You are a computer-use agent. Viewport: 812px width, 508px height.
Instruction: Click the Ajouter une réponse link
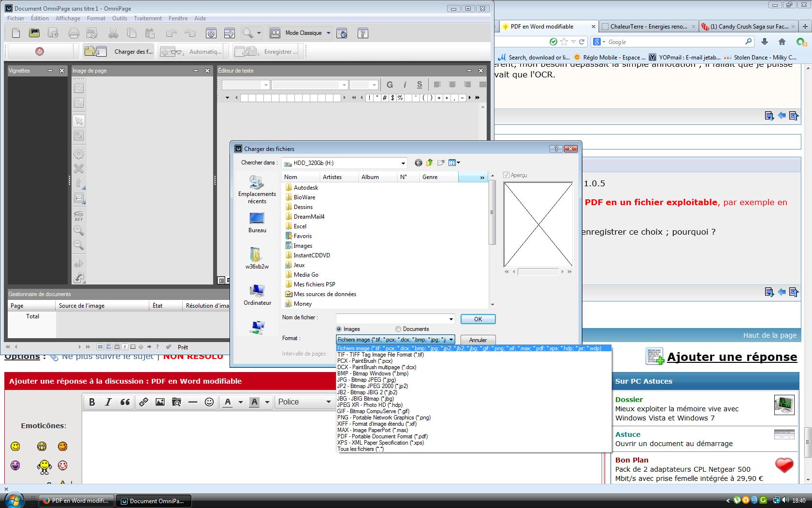pos(732,357)
